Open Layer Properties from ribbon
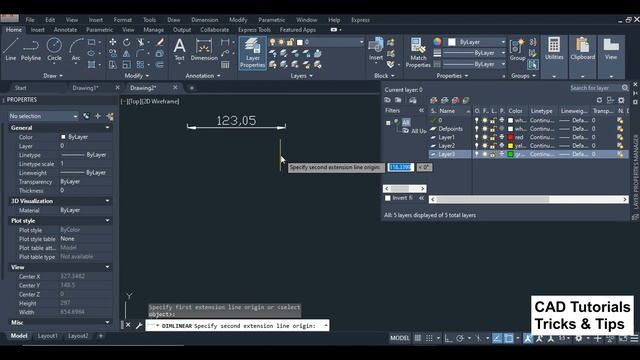 pyautogui.click(x=252, y=53)
